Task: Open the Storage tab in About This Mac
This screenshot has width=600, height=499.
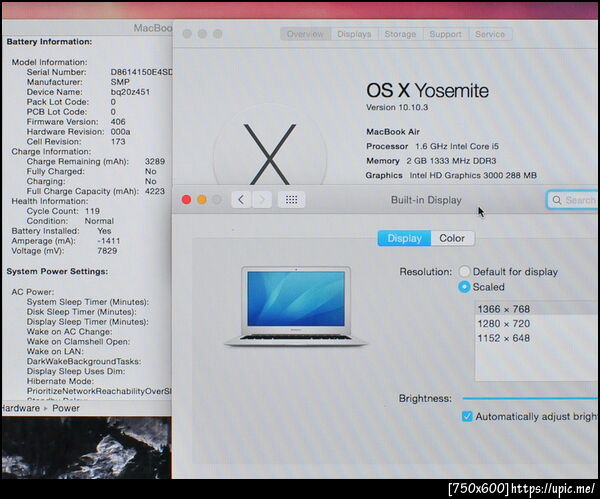Action: 400,34
